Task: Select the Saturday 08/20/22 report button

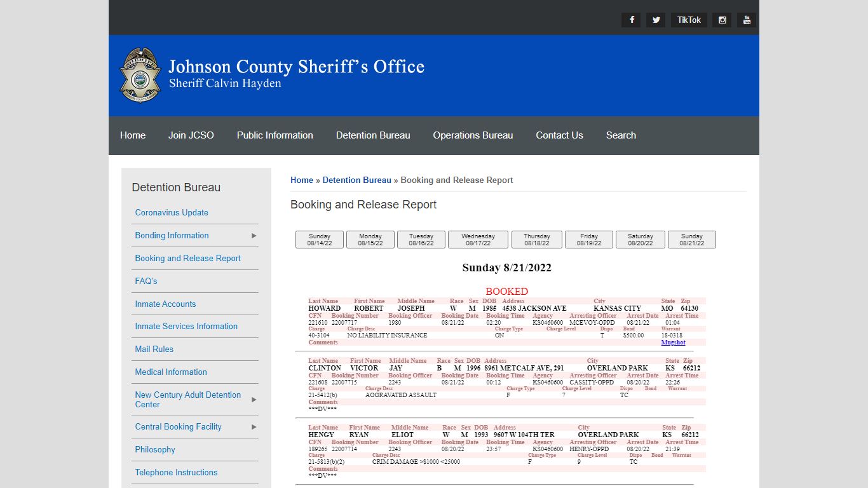Action: pos(641,240)
